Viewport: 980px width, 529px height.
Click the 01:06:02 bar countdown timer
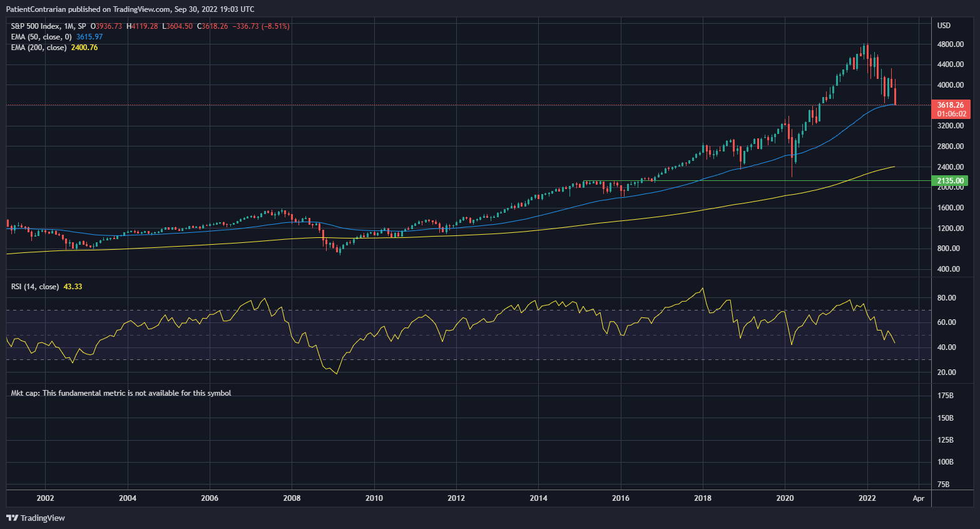pyautogui.click(x=951, y=114)
